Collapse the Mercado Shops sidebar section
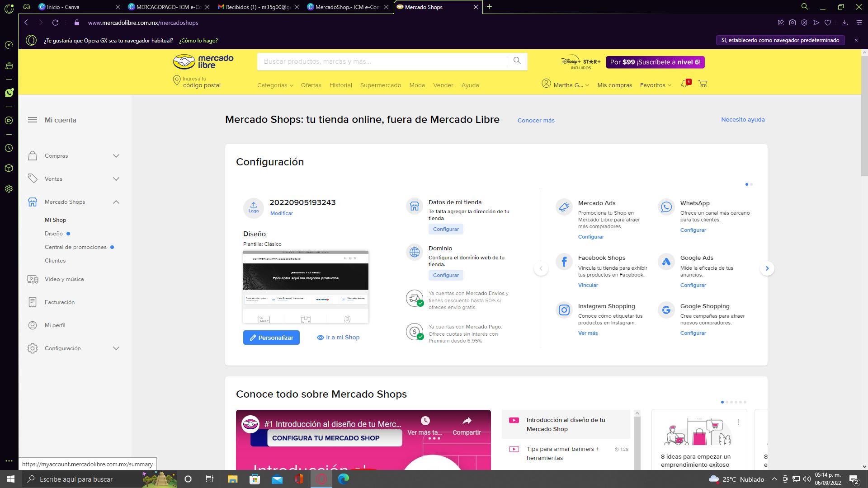This screenshot has height=488, width=868. click(116, 202)
